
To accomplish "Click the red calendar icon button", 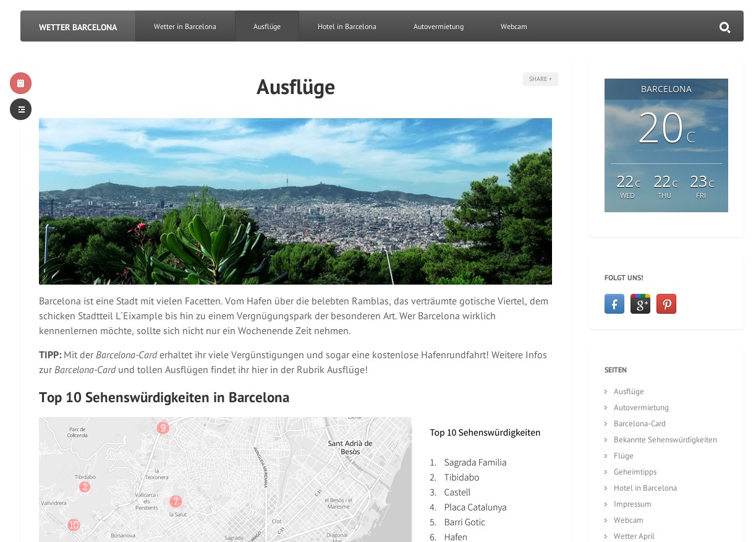I will pyautogui.click(x=20, y=83).
